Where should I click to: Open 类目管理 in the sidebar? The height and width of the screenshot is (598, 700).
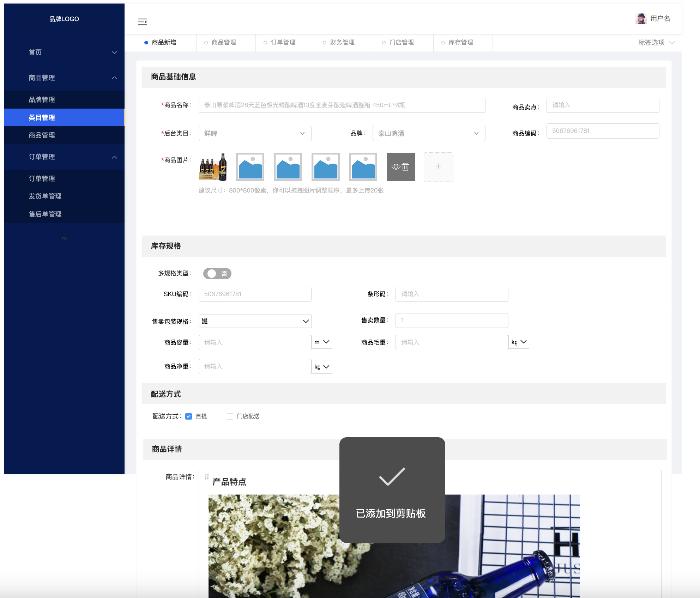coord(64,117)
